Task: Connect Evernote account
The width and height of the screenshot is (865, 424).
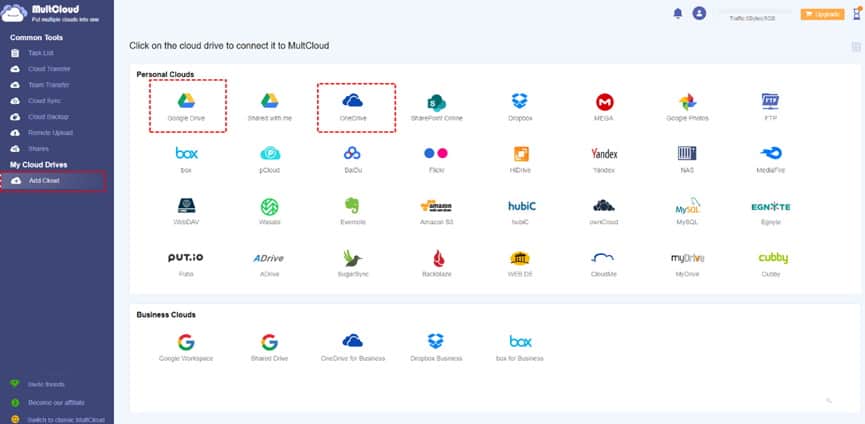Action: 353,212
